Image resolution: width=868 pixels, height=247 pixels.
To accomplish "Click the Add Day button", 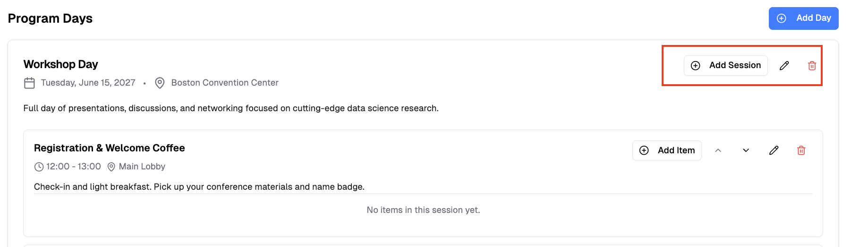I will 803,18.
